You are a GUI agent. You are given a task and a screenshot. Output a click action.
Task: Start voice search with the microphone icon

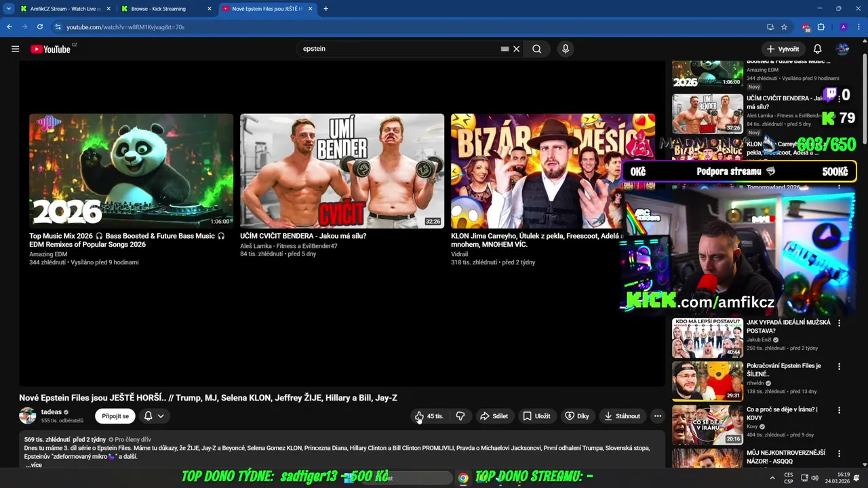click(565, 49)
